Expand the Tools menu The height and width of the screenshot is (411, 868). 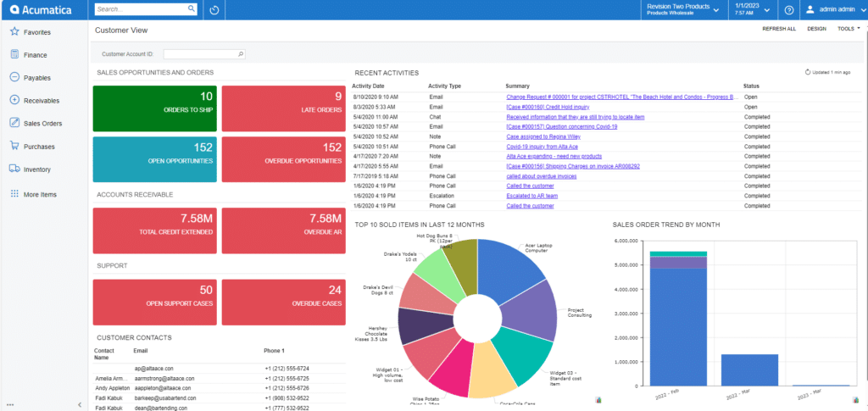pyautogui.click(x=848, y=29)
